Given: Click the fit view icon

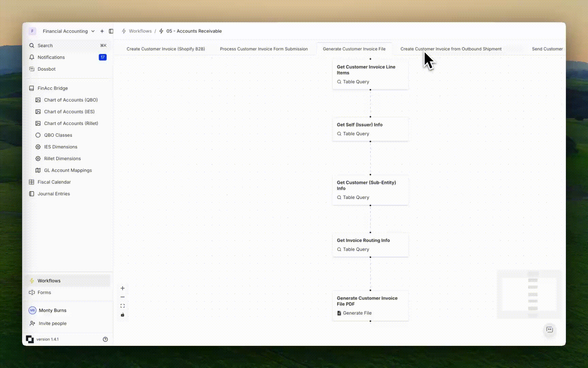Looking at the screenshot, I should [122, 306].
